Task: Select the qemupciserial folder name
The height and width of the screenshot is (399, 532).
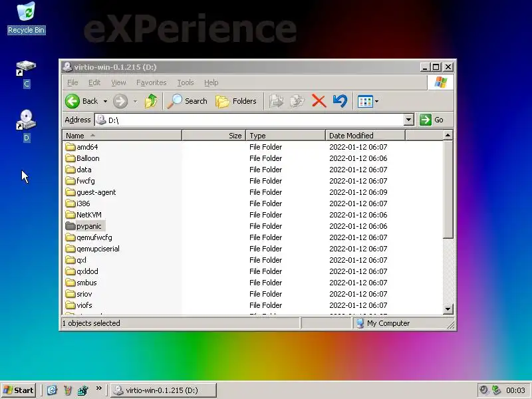Action: tap(98, 249)
